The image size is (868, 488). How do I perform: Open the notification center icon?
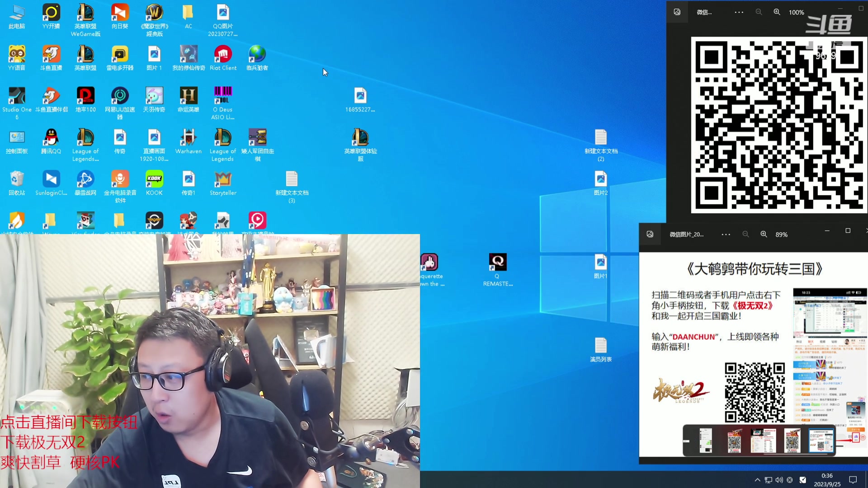pos(853,480)
